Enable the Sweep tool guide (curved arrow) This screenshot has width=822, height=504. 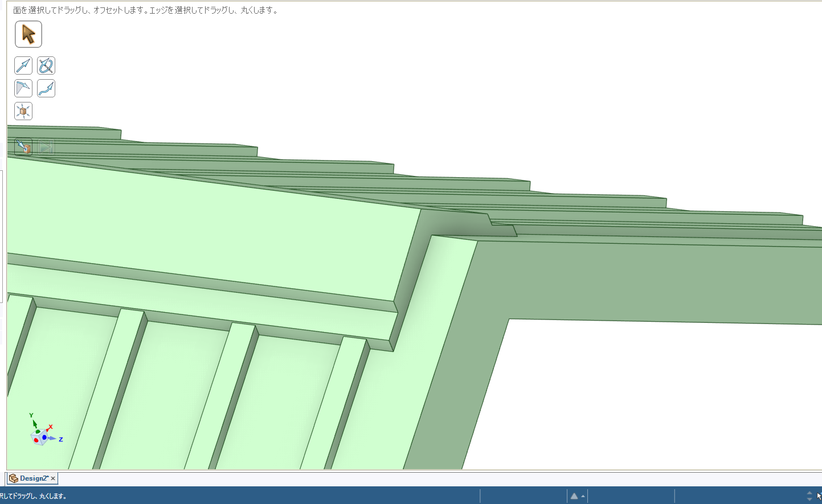[x=46, y=88]
